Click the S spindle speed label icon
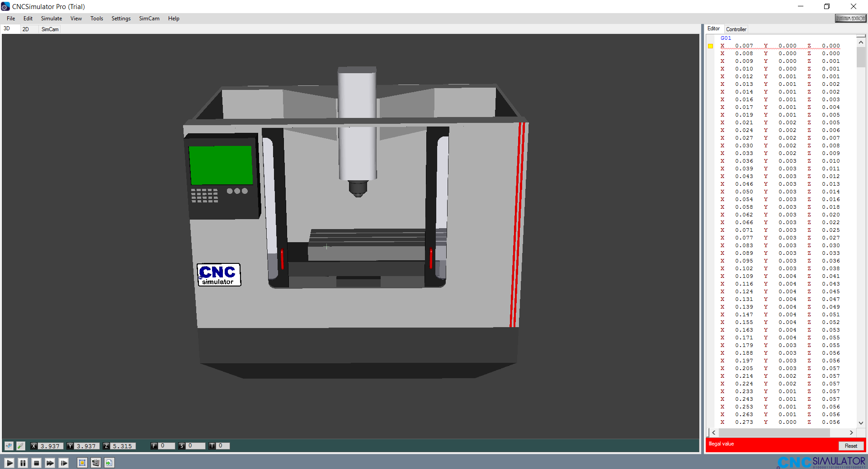The width and height of the screenshot is (868, 469). 182,446
